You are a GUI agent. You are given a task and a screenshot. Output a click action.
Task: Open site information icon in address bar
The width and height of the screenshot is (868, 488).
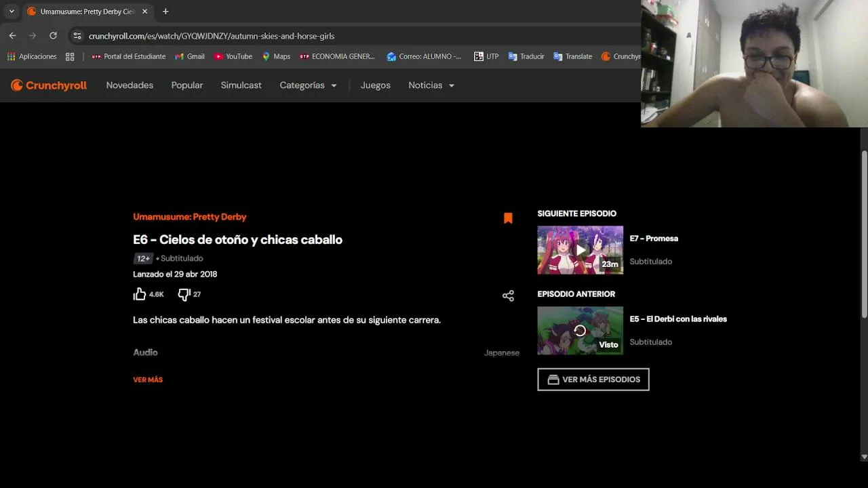(77, 36)
